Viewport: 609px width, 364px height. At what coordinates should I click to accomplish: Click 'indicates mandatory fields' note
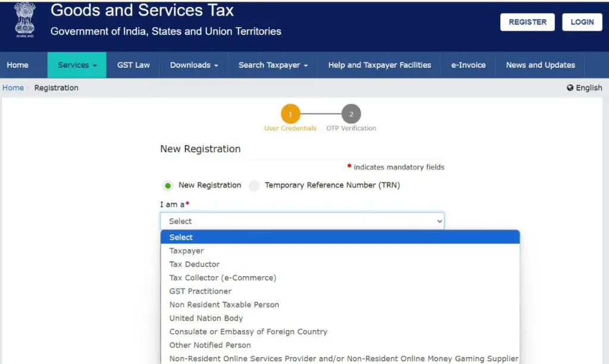(399, 167)
